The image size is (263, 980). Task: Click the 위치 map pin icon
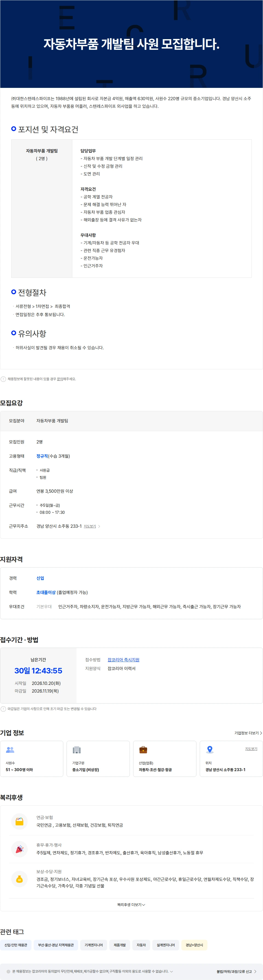pyautogui.click(x=210, y=750)
